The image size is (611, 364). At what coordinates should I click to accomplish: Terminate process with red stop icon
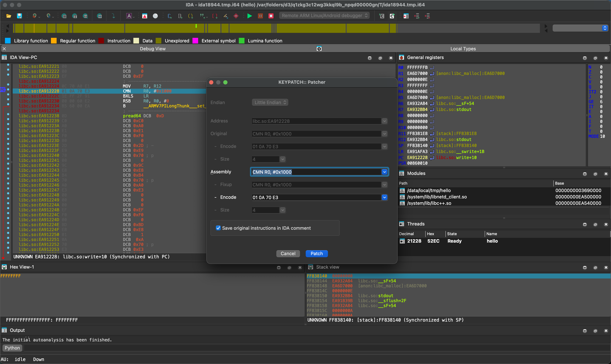click(271, 16)
